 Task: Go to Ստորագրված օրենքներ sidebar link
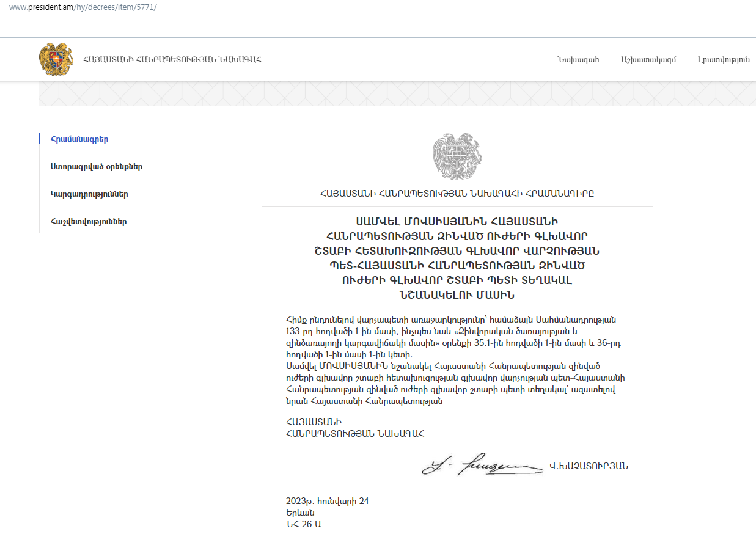point(97,167)
